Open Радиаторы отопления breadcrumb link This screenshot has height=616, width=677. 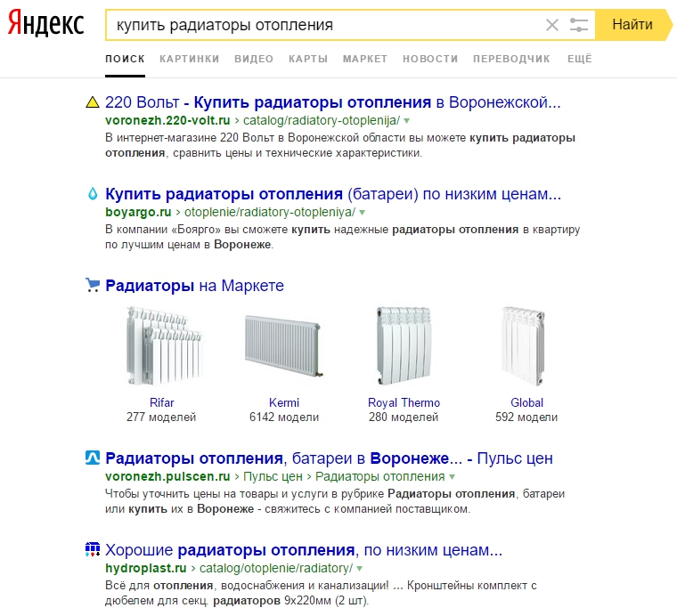point(380,476)
